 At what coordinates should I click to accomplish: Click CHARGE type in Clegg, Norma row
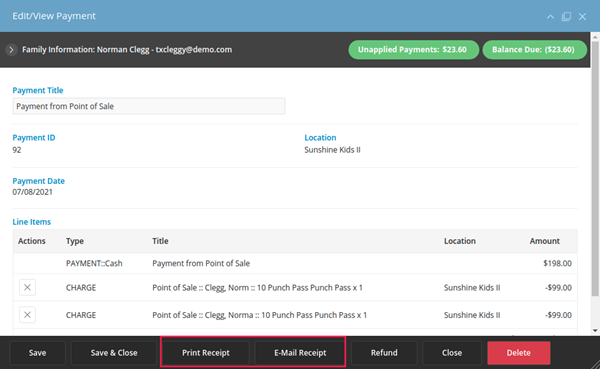point(81,315)
